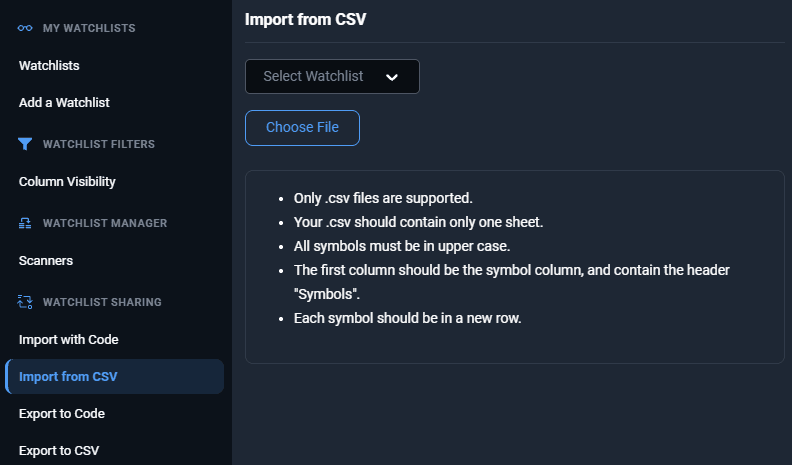Click the chevron arrow in Select Watchlist
The height and width of the screenshot is (465, 792).
pyautogui.click(x=392, y=77)
